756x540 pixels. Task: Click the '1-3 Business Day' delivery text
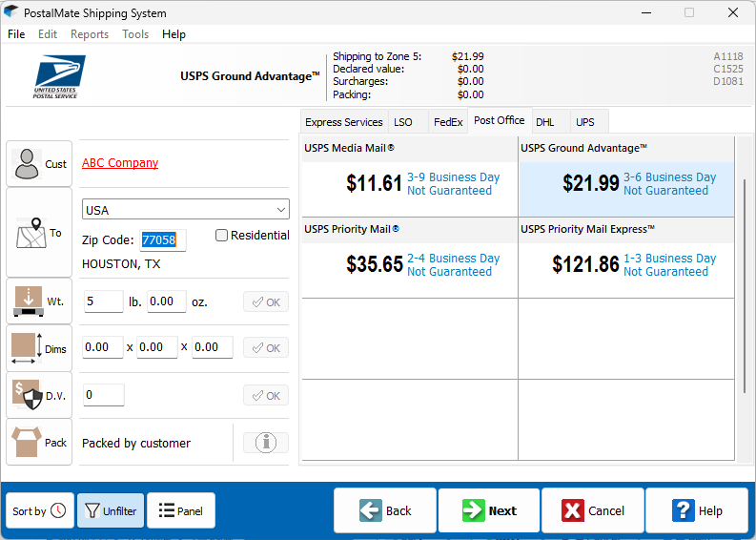(x=669, y=259)
